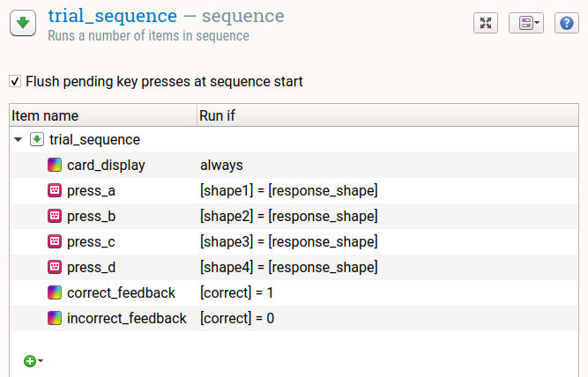Select the press_c item name

(x=91, y=241)
